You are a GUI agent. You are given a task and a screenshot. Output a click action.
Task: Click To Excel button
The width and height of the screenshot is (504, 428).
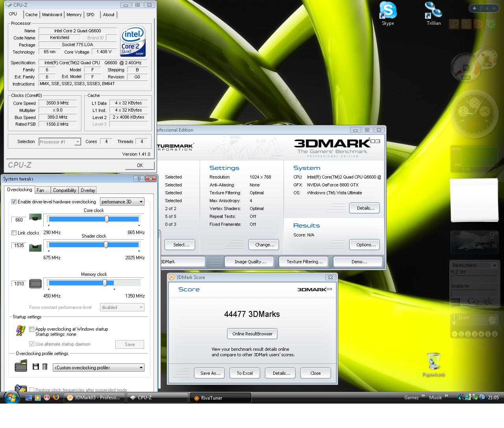coord(245,373)
